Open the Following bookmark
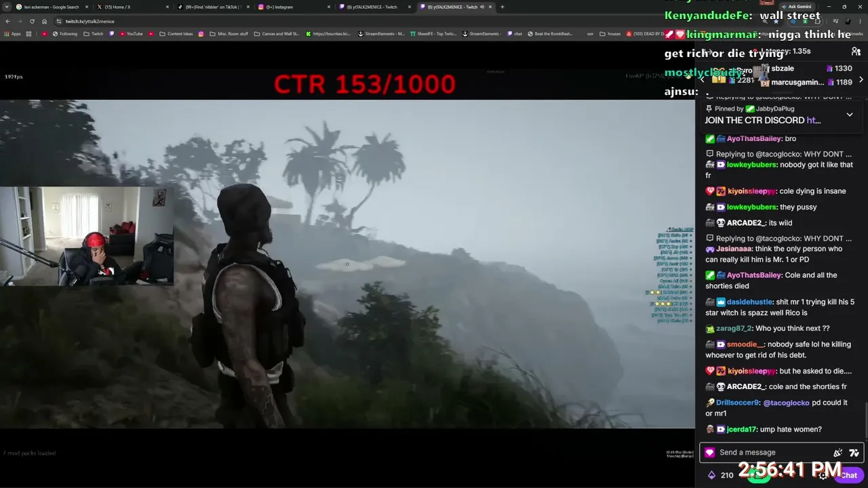868x488 pixels. pos(64,34)
